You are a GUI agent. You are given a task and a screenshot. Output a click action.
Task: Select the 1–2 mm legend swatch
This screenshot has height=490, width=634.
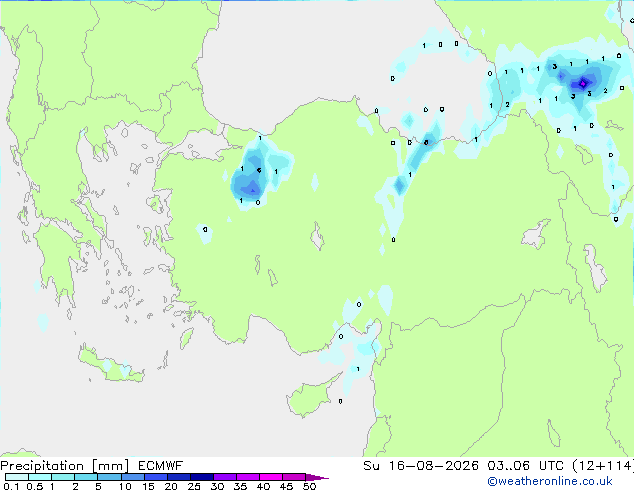tap(63, 477)
